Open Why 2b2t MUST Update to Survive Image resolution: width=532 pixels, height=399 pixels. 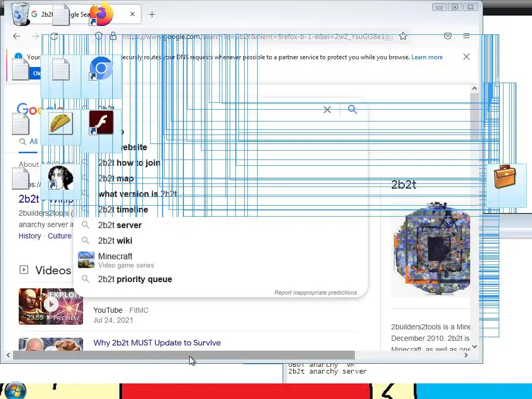157,343
